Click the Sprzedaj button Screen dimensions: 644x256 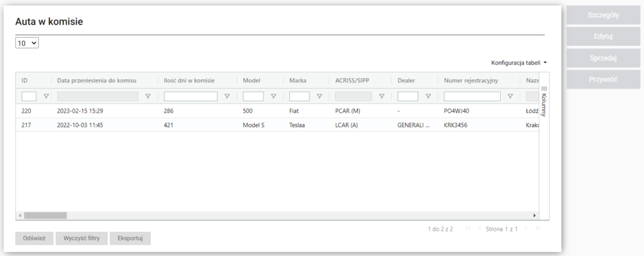pyautogui.click(x=604, y=58)
